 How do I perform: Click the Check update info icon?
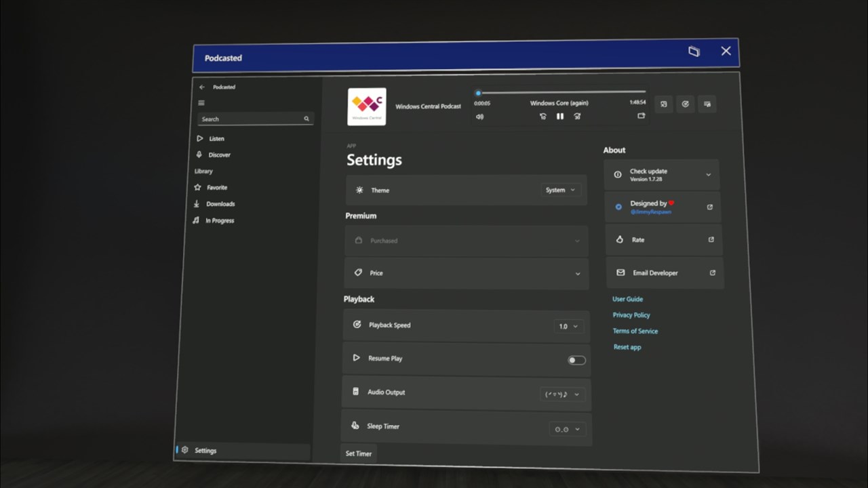click(x=618, y=174)
